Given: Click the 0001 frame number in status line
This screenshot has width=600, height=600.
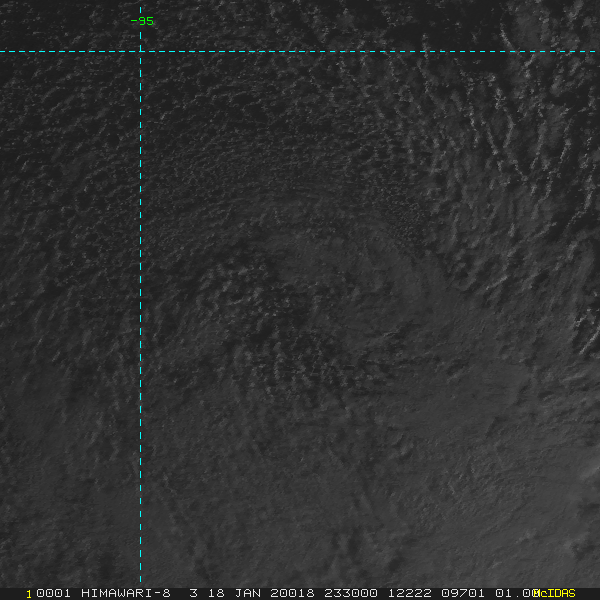Looking at the screenshot, I should coord(53,593).
